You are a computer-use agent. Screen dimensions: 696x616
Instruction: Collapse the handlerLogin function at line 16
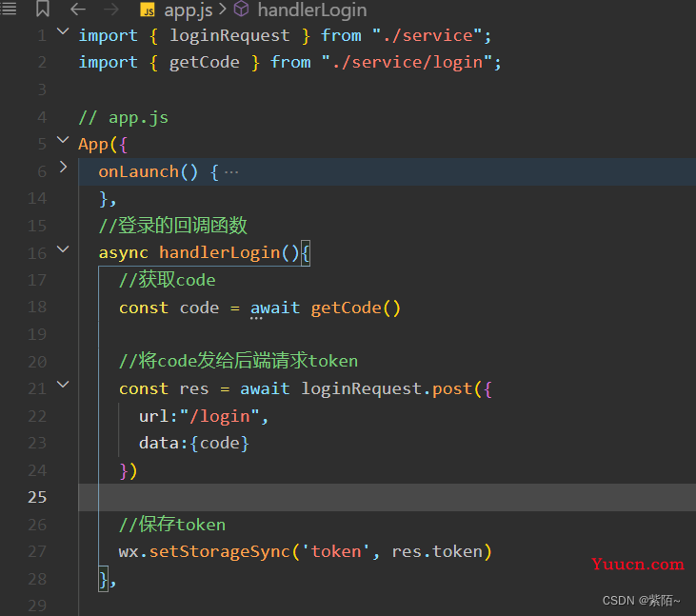coord(63,249)
